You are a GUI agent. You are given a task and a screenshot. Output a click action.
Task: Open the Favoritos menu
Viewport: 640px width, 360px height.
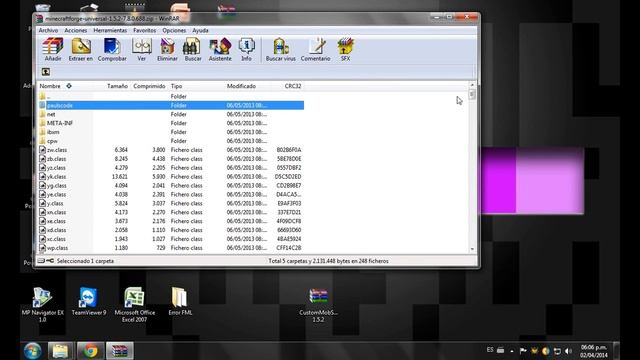click(x=144, y=31)
